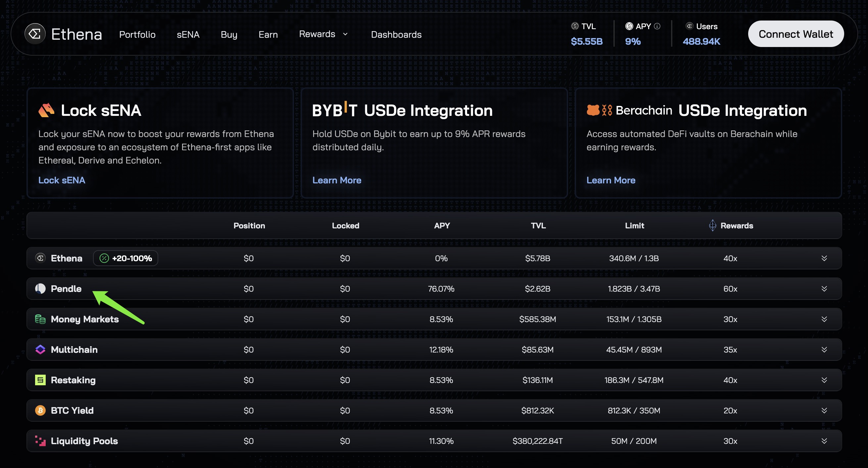The height and width of the screenshot is (468, 868).
Task: Click the Ethena wordmark in the header
Action: [76, 34]
